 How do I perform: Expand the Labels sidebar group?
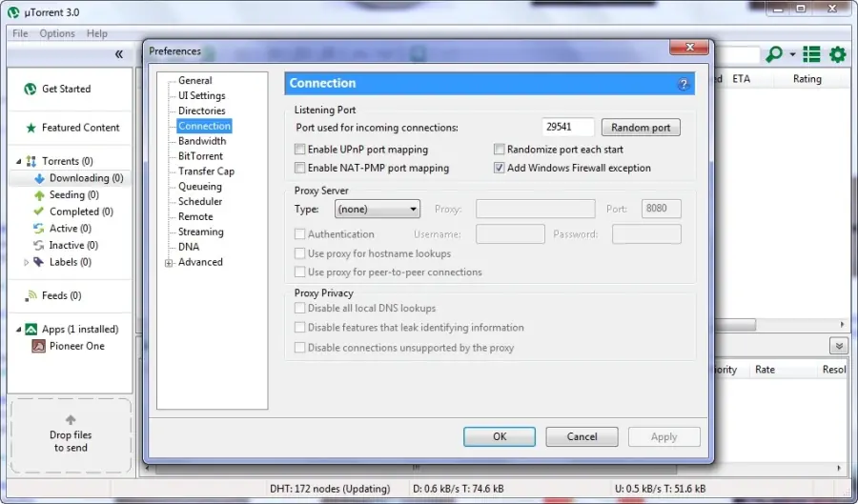point(26,262)
